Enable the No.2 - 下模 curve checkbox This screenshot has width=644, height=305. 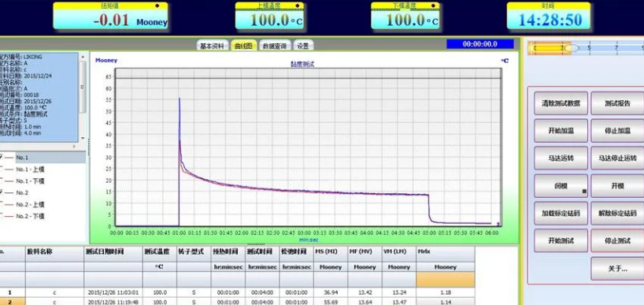pyautogui.click(x=2, y=216)
